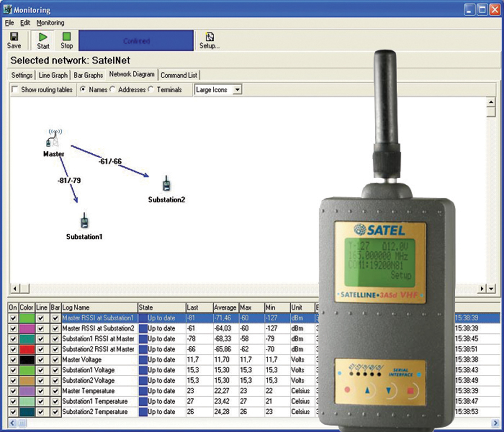Image resolution: width=504 pixels, height=432 pixels.
Task: Switch to the Settings tab
Action: pos(22,75)
